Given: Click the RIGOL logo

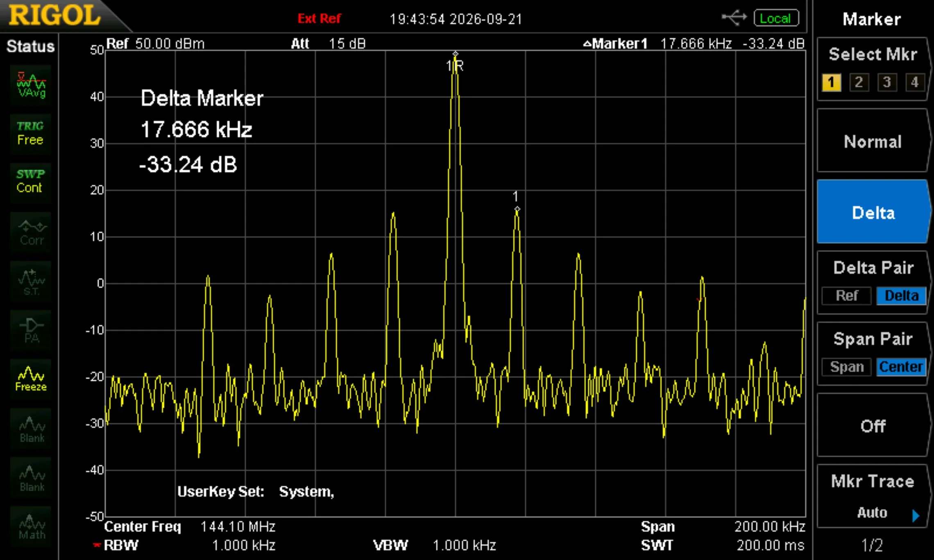Looking at the screenshot, I should 54,16.
